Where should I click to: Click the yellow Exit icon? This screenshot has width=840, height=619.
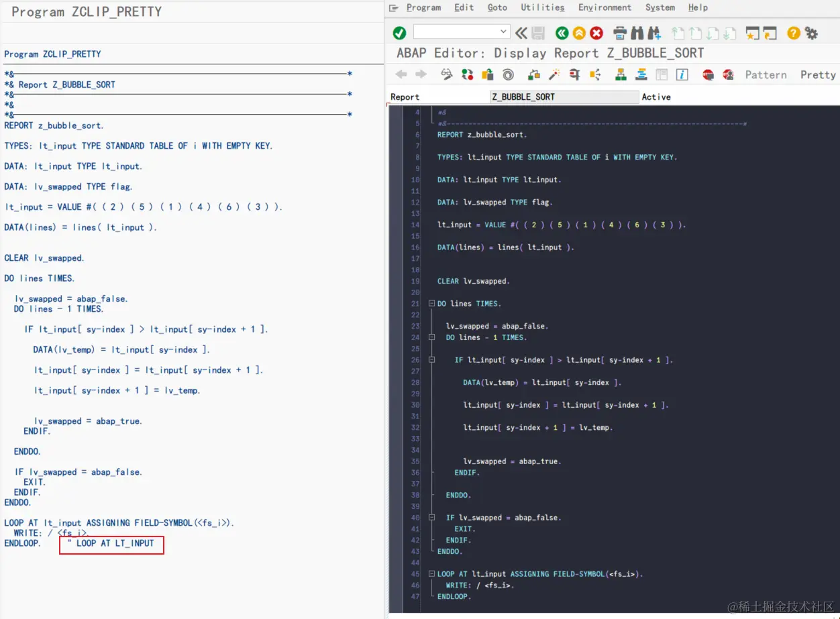point(579,33)
